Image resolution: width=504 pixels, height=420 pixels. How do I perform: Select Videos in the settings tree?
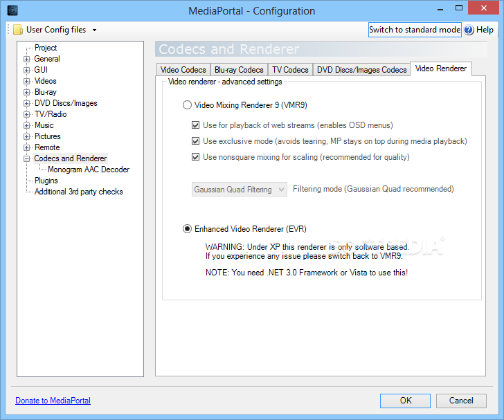click(x=45, y=81)
